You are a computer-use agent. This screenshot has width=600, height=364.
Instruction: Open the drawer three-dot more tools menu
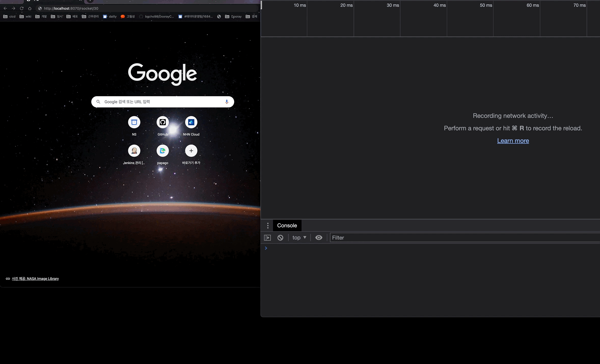(x=268, y=226)
